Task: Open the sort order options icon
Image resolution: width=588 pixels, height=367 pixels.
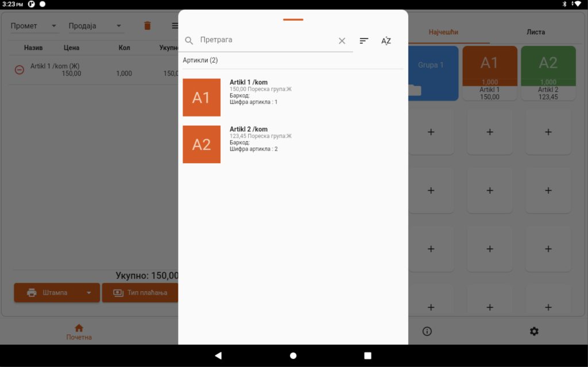Action: 363,41
